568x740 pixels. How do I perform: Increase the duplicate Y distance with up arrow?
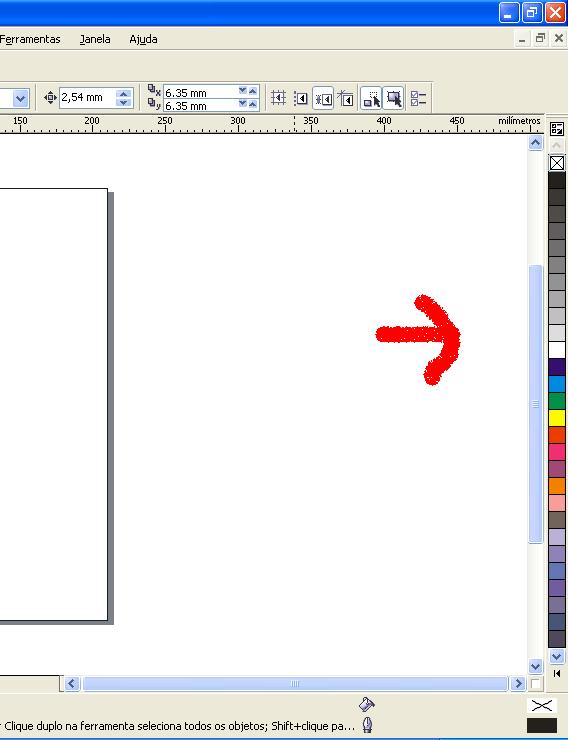[253, 104]
